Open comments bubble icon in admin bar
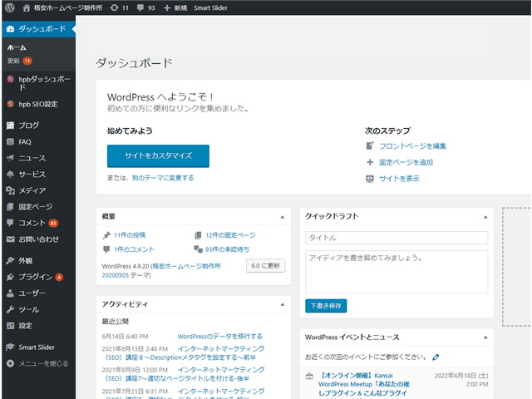This screenshot has width=532, height=399. point(140,7)
